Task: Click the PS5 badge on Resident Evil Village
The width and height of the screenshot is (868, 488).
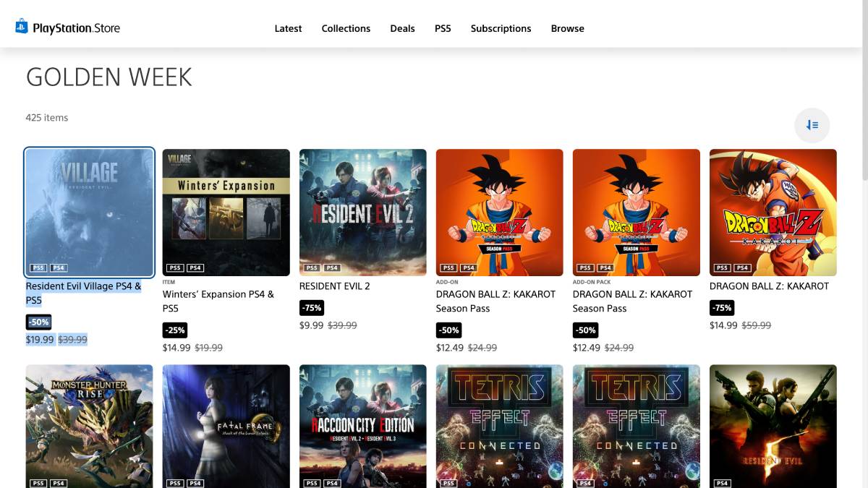Action: point(38,267)
